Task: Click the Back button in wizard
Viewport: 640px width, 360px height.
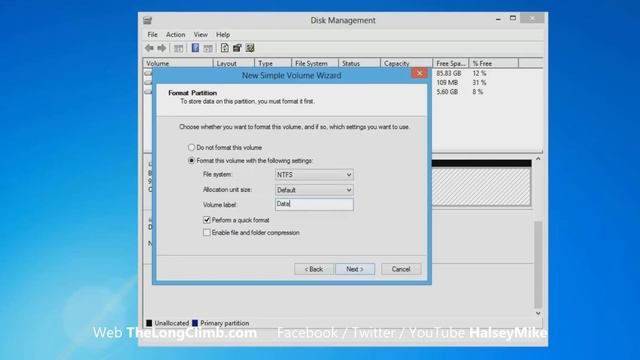Action: coord(314,269)
